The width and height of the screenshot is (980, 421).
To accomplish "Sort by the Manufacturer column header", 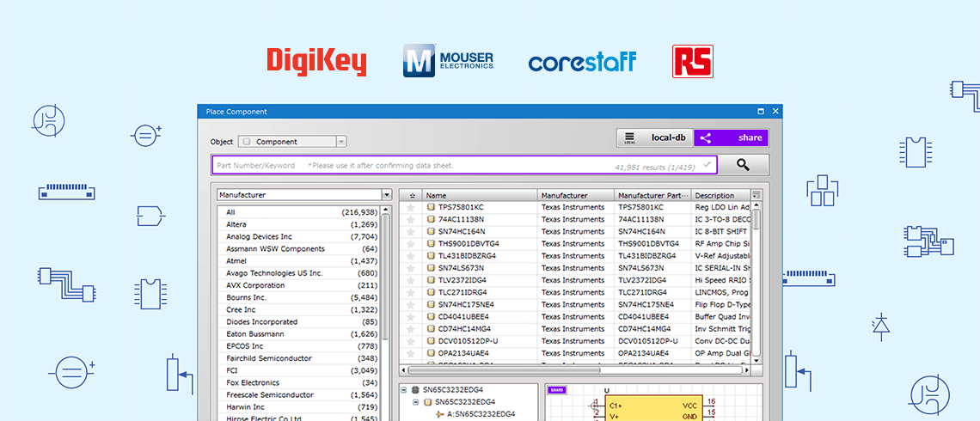I will (576, 196).
